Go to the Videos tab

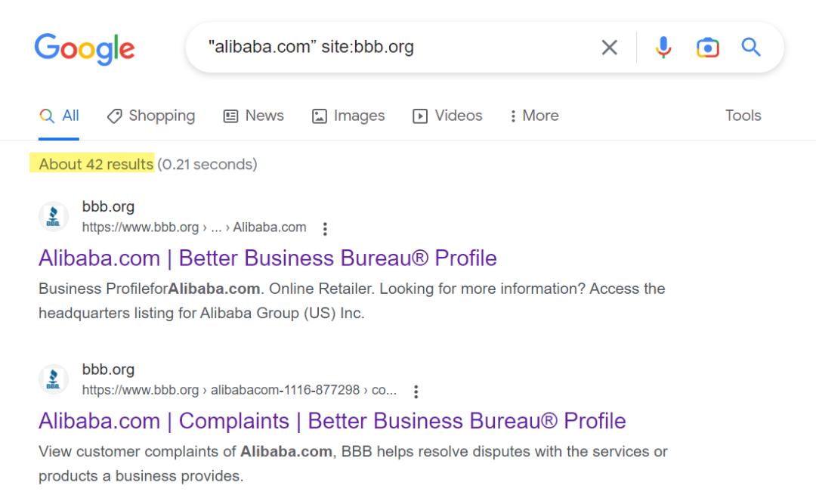(x=447, y=116)
